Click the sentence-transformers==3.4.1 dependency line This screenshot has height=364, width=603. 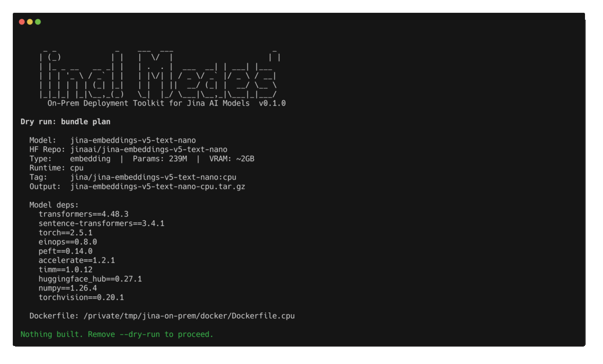click(x=101, y=223)
